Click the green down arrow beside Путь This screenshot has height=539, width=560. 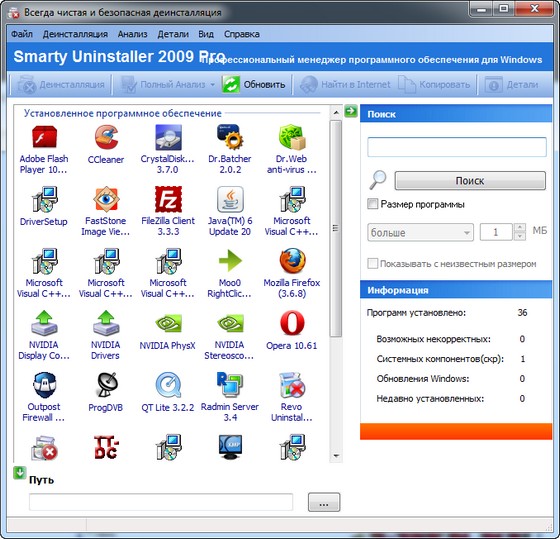pyautogui.click(x=20, y=473)
